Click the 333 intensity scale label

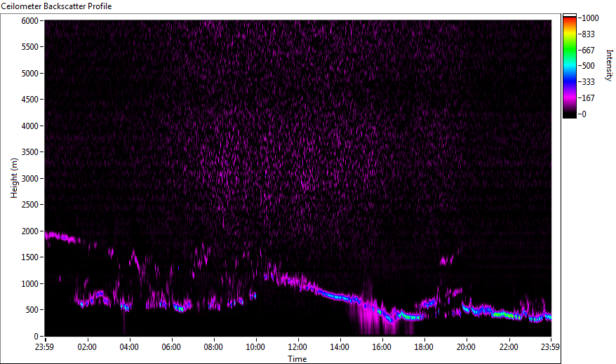point(588,82)
